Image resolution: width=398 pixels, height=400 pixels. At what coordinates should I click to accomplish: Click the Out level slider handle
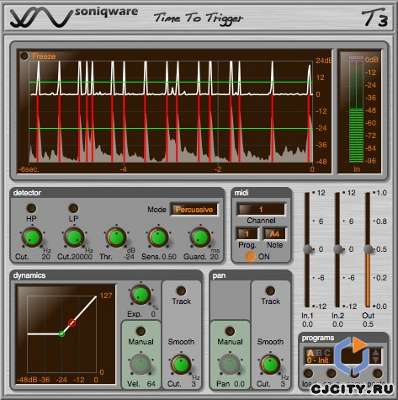tap(368, 249)
